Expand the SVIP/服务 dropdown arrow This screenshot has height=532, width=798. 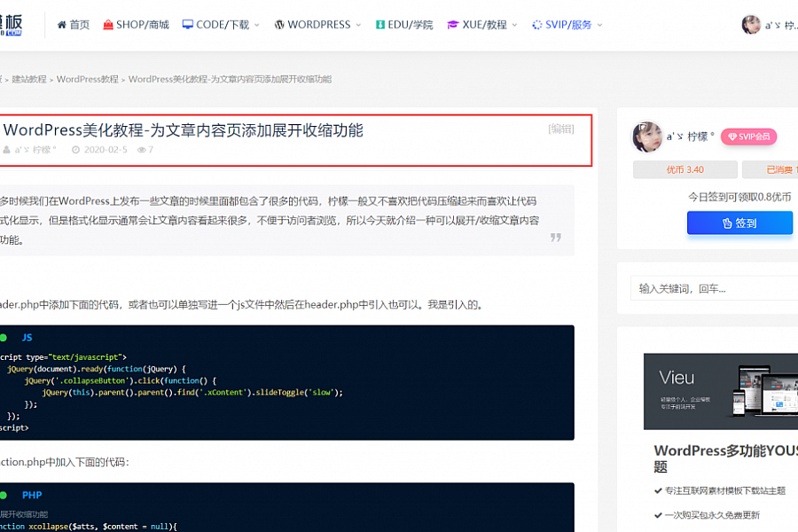tap(599, 25)
